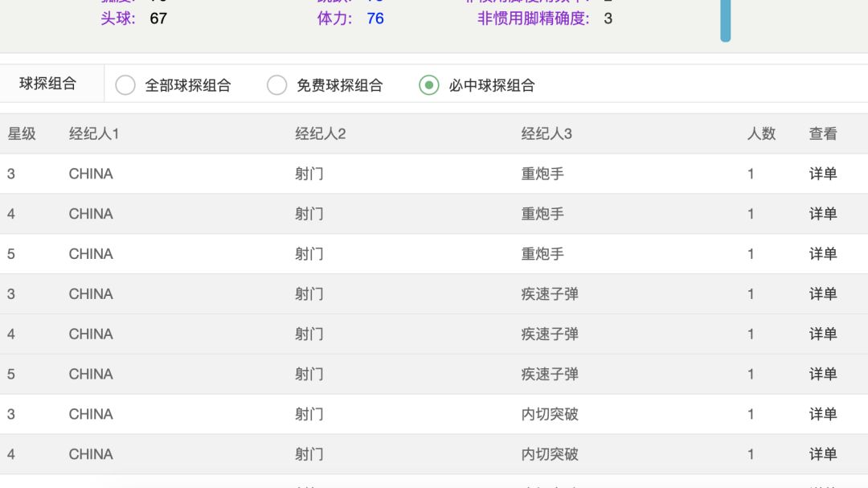Viewport: 868px width, 488px height.
Task: Open 详单 for 4-star 内切突破 row
Action: (x=823, y=455)
